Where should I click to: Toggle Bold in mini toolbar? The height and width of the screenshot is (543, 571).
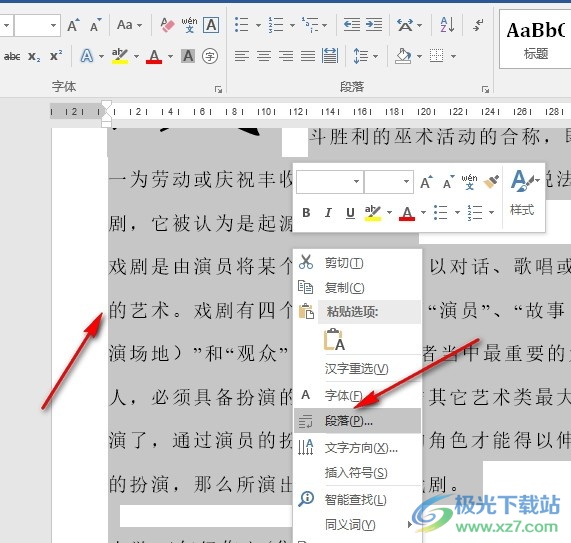(x=306, y=212)
